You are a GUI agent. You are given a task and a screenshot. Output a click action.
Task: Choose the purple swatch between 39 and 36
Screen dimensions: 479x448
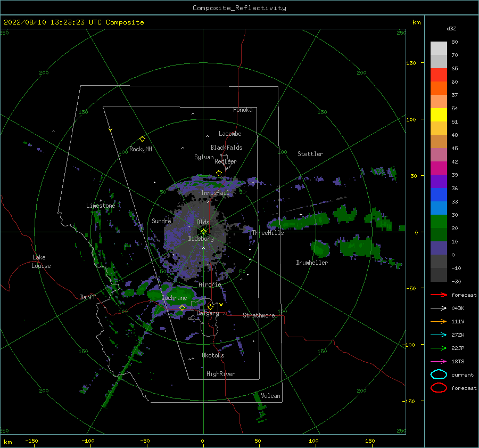point(439,182)
